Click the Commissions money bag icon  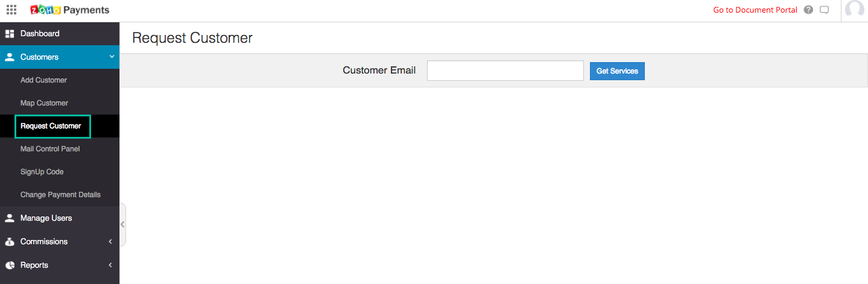click(10, 242)
